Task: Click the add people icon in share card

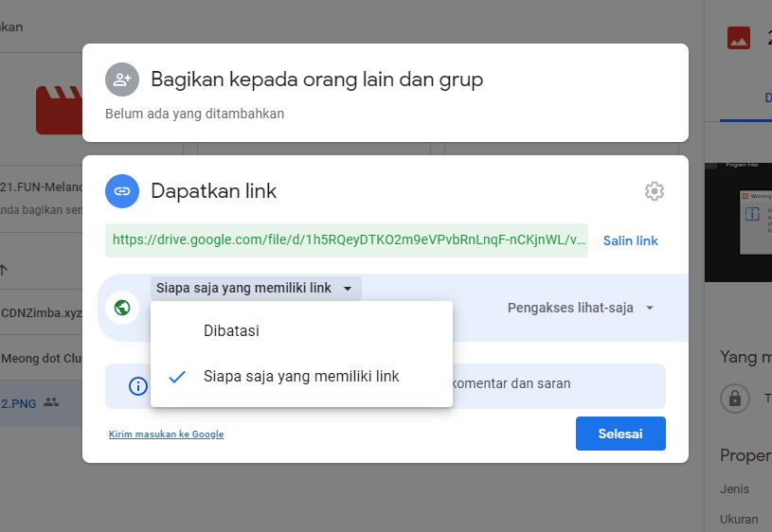Action: coord(122,80)
